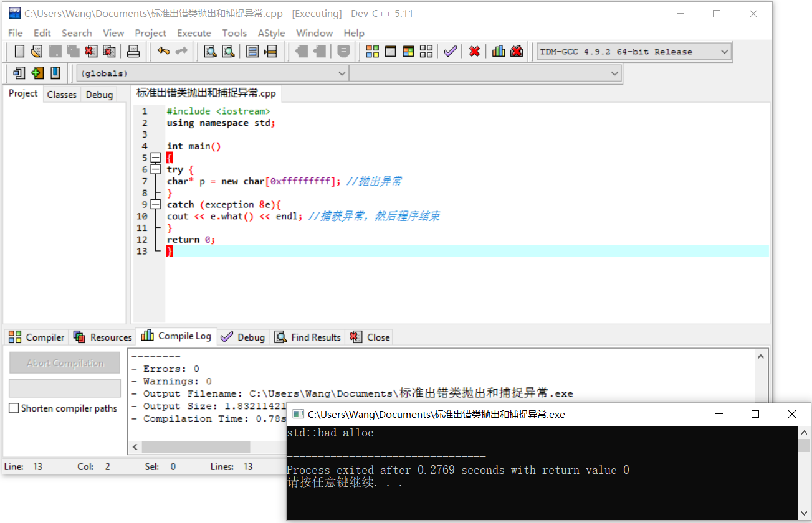Run the program using the Run toolbar icon
This screenshot has height=523, width=812.
391,51
